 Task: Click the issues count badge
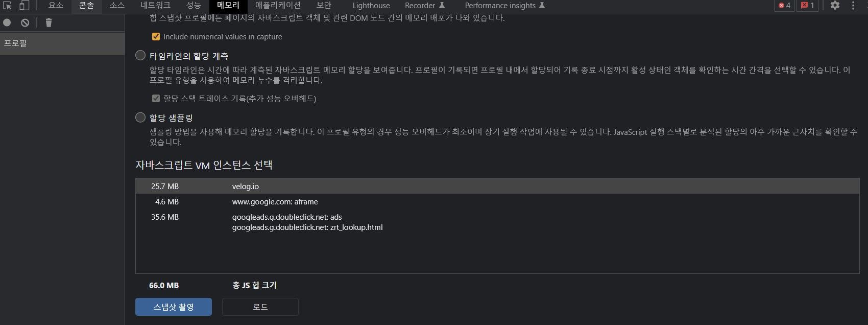tap(808, 6)
